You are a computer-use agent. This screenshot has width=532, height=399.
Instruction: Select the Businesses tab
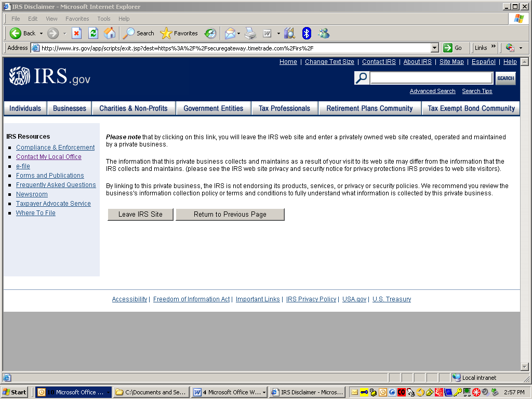coord(70,108)
